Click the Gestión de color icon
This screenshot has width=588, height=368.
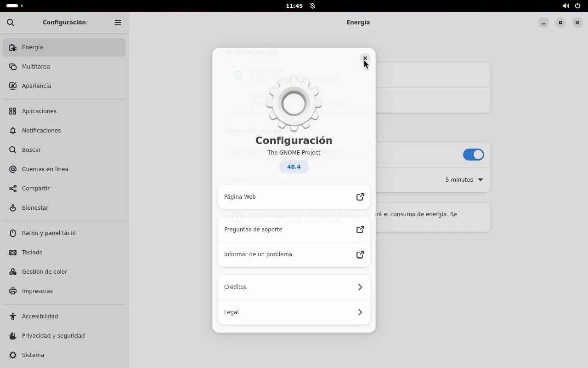pyautogui.click(x=13, y=272)
